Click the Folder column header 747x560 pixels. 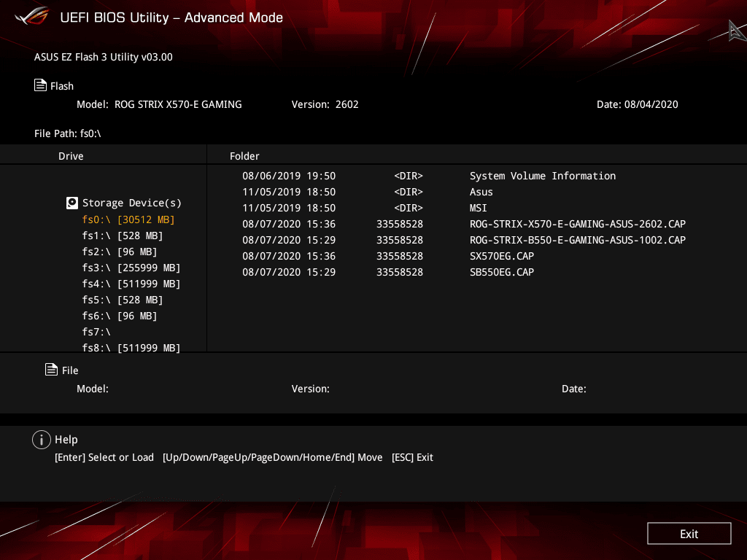[244, 156]
